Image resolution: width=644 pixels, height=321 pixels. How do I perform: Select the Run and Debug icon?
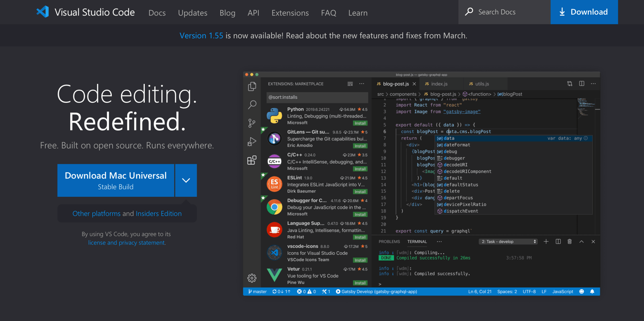point(252,142)
